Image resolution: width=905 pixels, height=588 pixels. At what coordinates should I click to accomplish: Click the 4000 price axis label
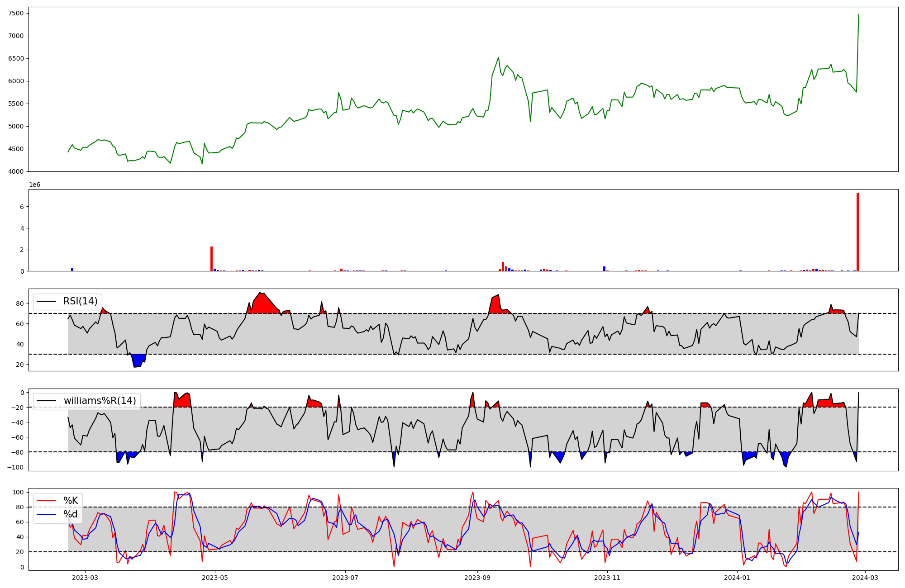click(x=16, y=171)
